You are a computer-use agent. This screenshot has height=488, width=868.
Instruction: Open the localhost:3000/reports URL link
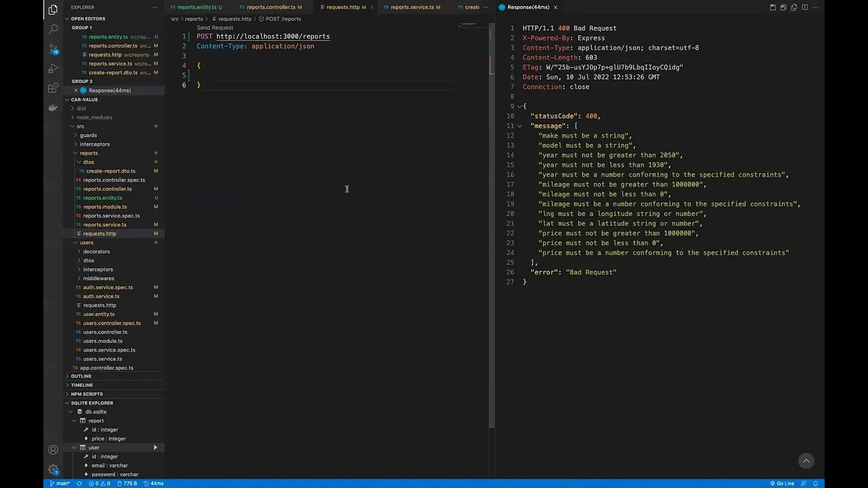pyautogui.click(x=273, y=37)
